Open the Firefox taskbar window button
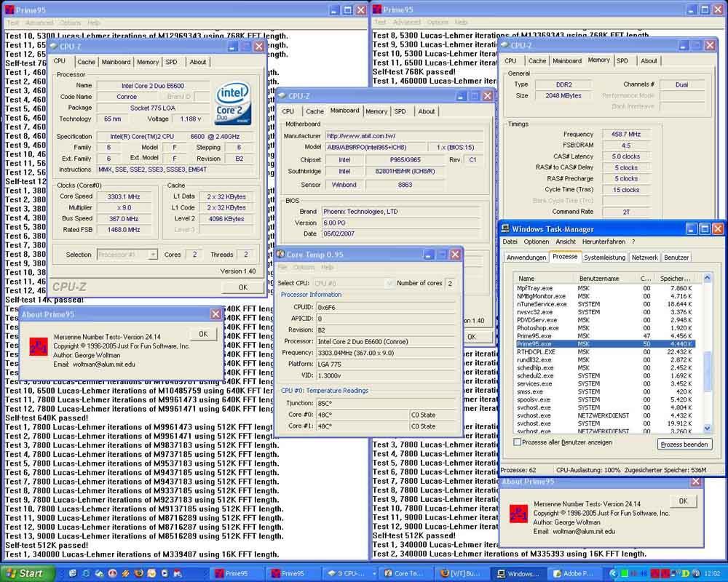The image size is (728, 582). (463, 574)
